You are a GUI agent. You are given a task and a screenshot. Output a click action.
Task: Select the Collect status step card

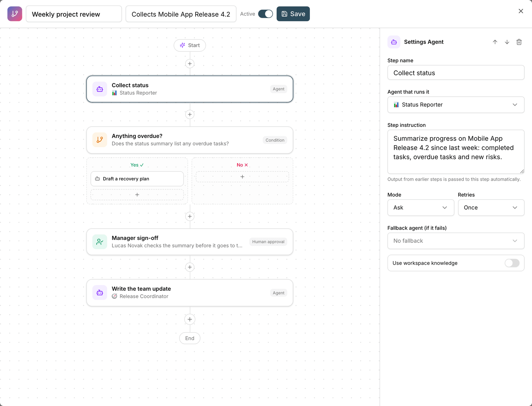pos(190,89)
